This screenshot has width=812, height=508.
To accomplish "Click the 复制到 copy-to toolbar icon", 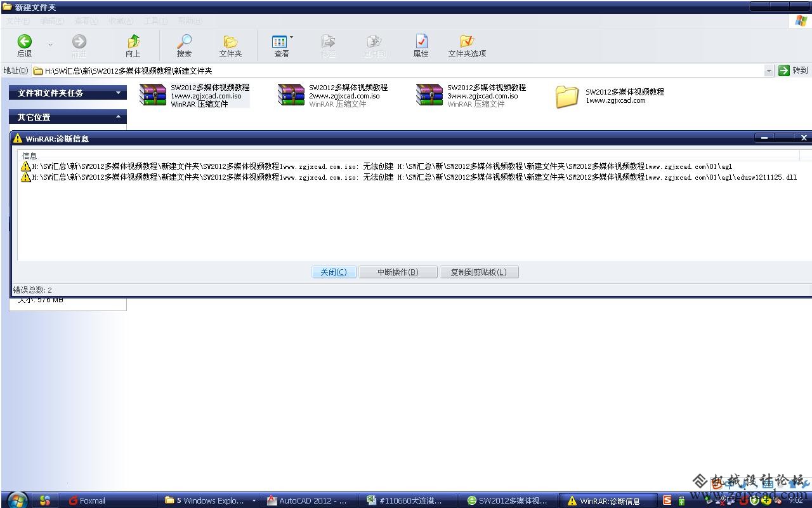I will click(x=374, y=42).
